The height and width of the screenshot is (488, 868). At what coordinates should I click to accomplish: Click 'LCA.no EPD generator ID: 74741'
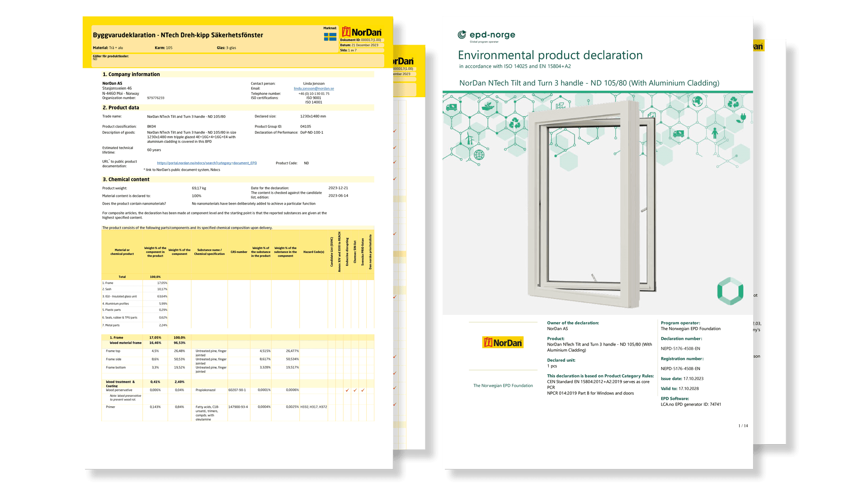click(x=691, y=404)
